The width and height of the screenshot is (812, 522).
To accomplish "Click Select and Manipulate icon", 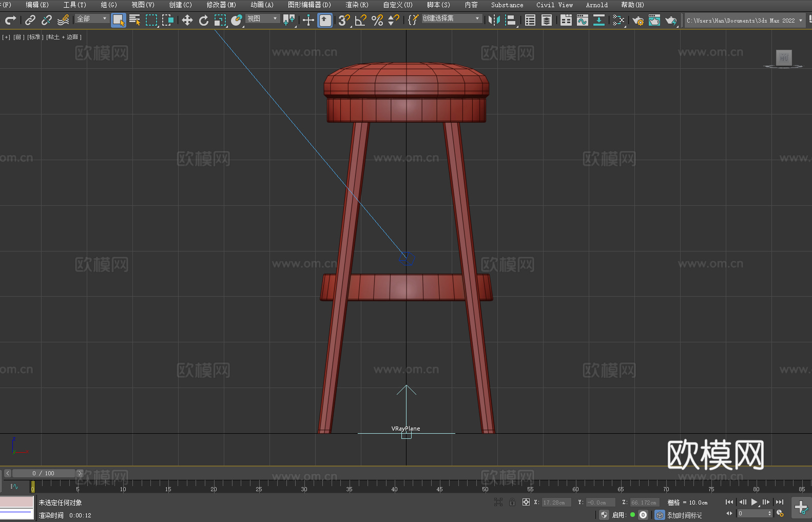I will tap(308, 20).
